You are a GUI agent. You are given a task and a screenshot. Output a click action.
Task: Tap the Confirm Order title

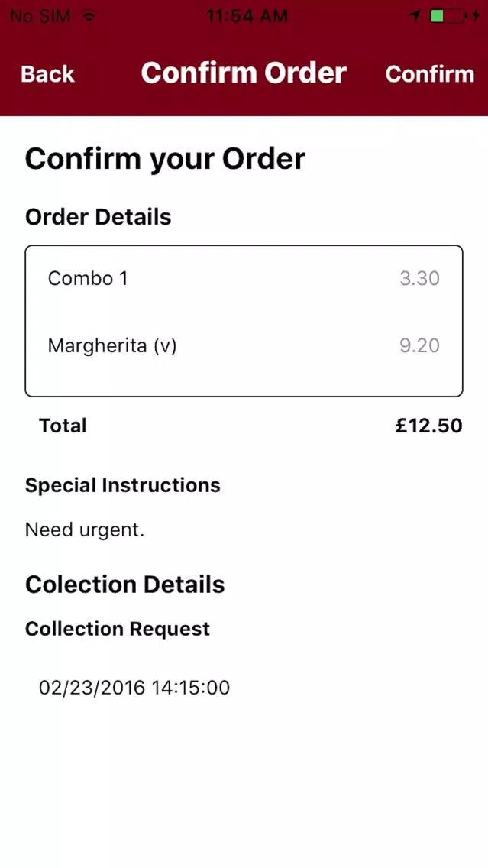coord(244,73)
